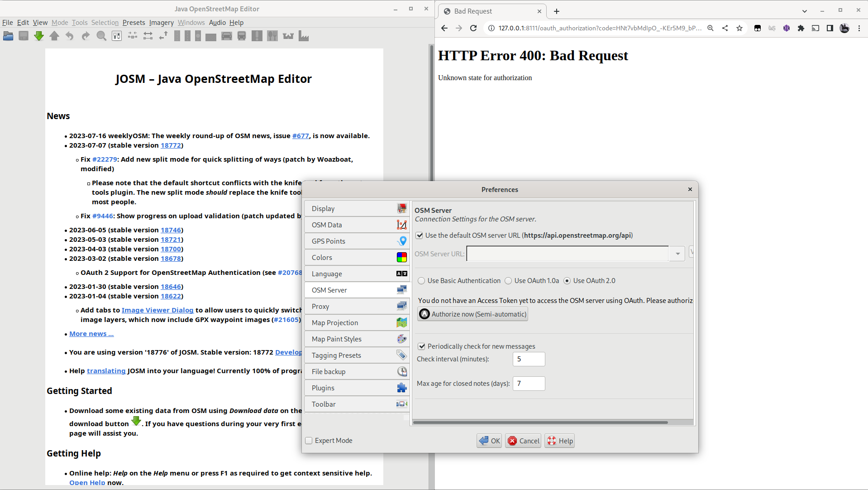Open the browser tab search chevron

point(805,11)
